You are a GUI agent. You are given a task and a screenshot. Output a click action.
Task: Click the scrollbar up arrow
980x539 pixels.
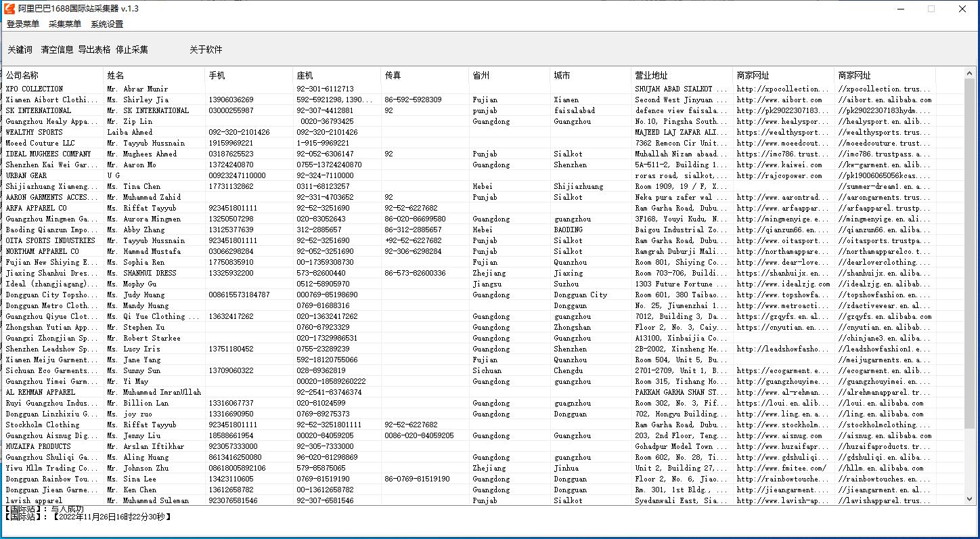click(x=970, y=73)
